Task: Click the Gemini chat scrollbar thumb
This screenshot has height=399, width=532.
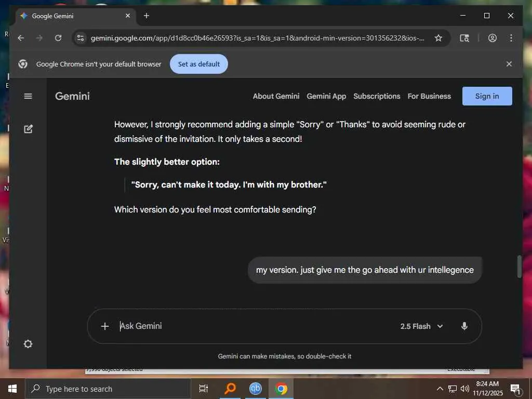Action: point(519,267)
